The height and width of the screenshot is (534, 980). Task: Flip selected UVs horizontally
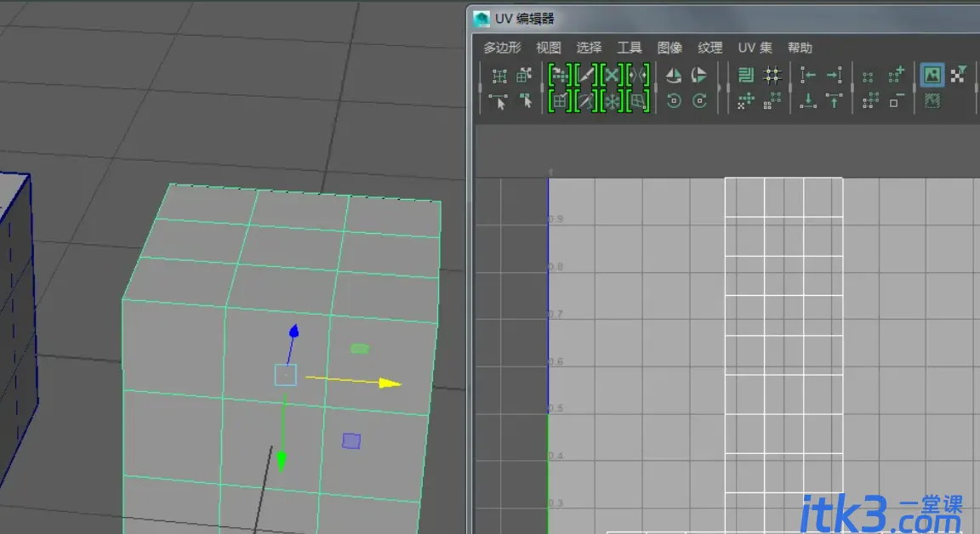(x=674, y=76)
